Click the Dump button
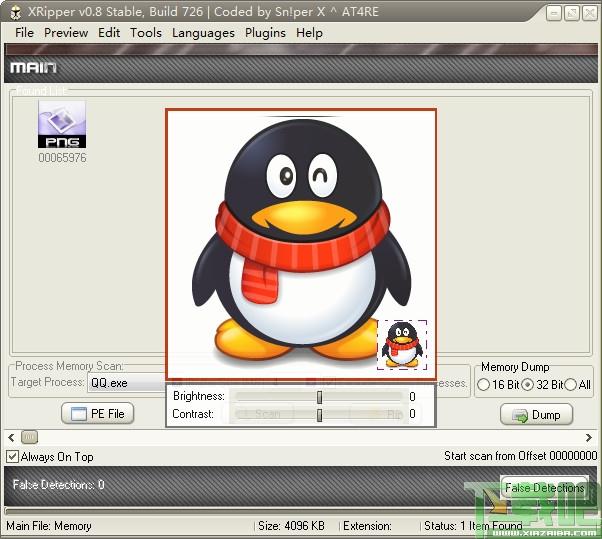Viewport: 602px width, 539px height. pyautogui.click(x=536, y=415)
